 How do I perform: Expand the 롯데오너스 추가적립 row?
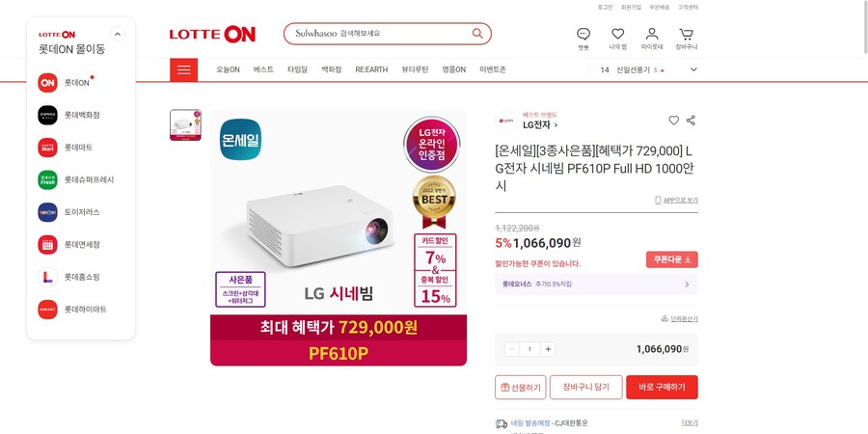click(x=596, y=284)
